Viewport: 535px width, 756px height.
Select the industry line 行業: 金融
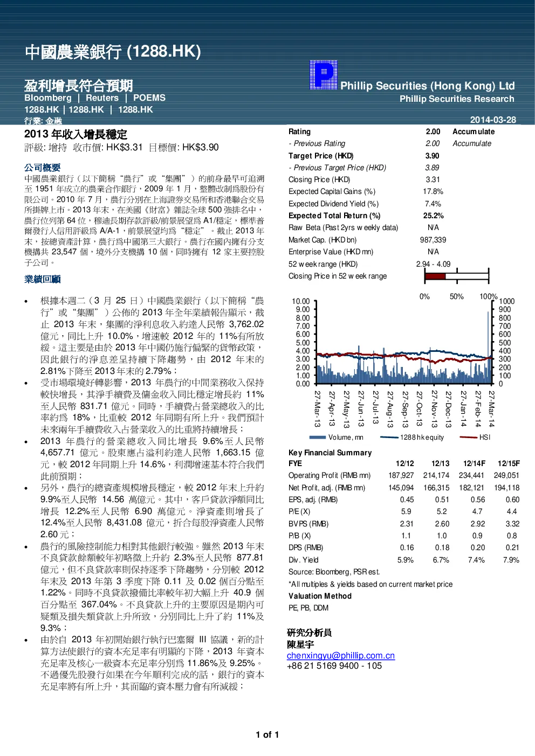[x=43, y=121]
